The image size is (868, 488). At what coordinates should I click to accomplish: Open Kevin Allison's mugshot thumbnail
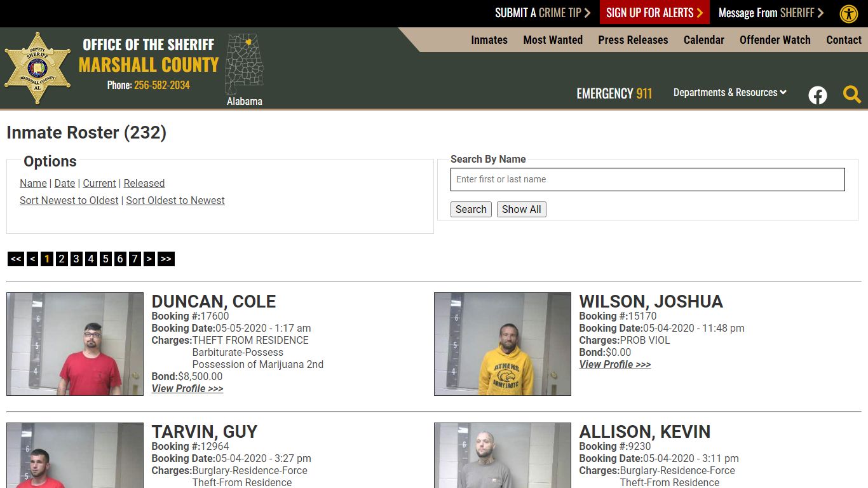pyautogui.click(x=503, y=455)
